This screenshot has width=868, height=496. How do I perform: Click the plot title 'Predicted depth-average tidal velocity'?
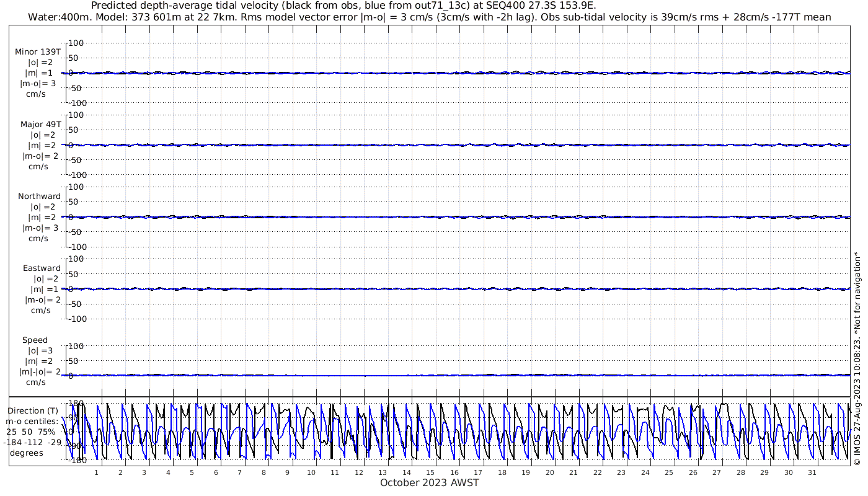pos(343,6)
